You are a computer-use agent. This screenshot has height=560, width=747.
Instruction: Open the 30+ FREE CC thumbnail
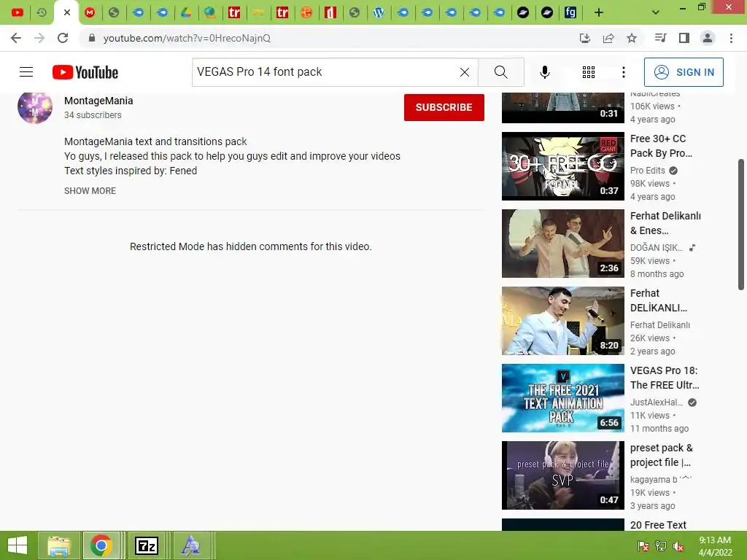[562, 166]
